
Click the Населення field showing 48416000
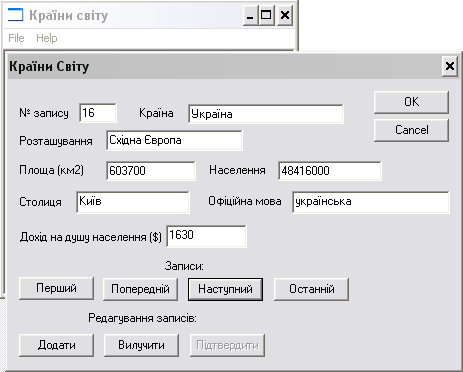coord(330,171)
